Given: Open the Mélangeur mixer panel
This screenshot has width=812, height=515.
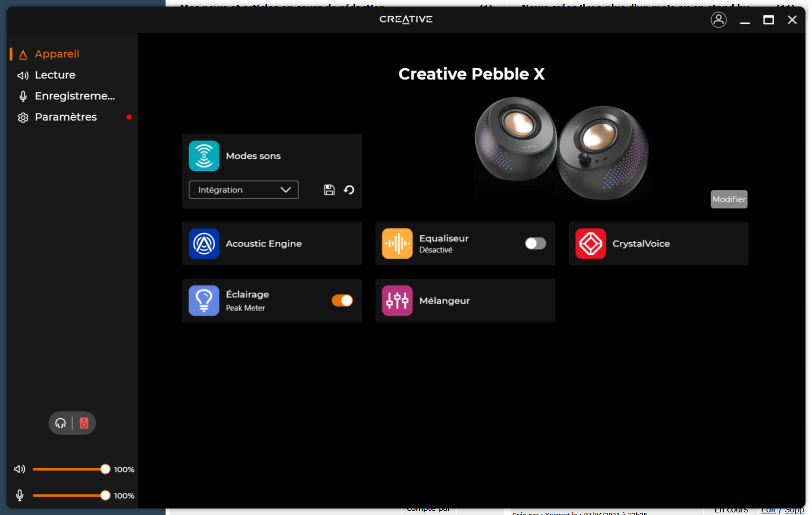Looking at the screenshot, I should click(x=465, y=301).
